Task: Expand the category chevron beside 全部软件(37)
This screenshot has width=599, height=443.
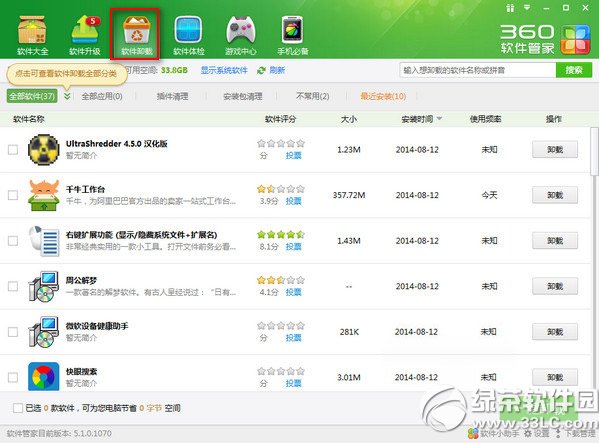Action: click(x=67, y=96)
